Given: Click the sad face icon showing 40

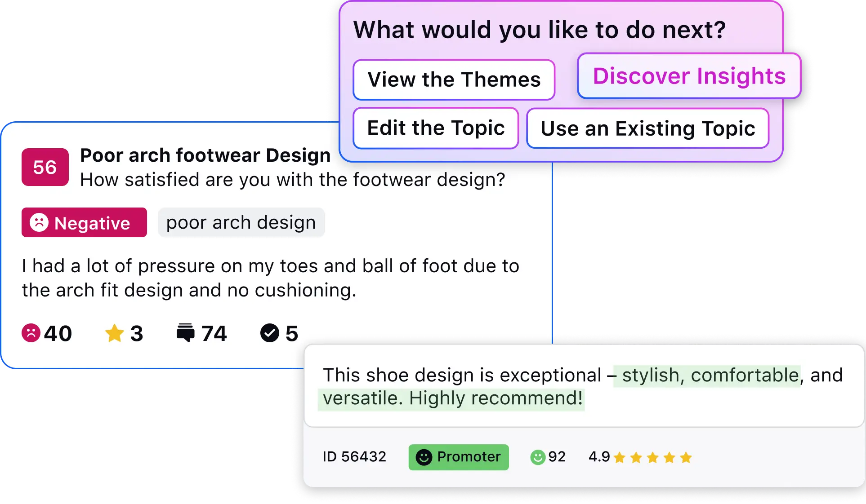Looking at the screenshot, I should [x=31, y=332].
